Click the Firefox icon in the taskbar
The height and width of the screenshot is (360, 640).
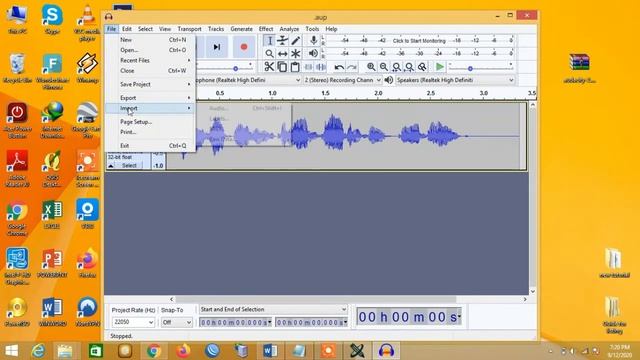pos(183,351)
